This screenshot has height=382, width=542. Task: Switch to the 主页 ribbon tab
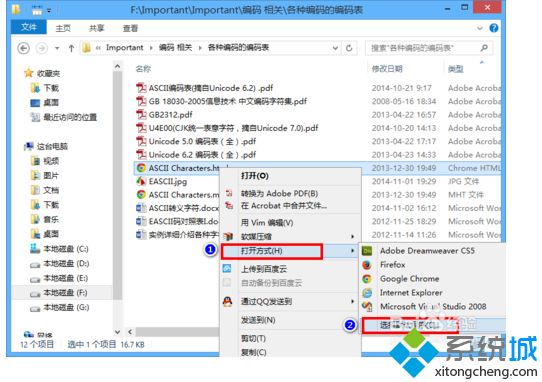pyautogui.click(x=63, y=28)
